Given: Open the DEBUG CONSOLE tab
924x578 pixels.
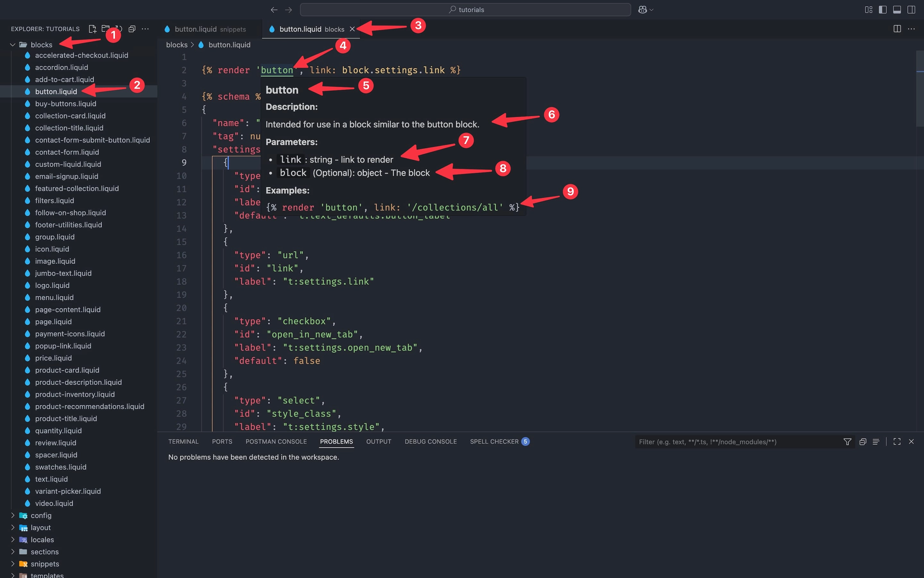Looking at the screenshot, I should (431, 442).
